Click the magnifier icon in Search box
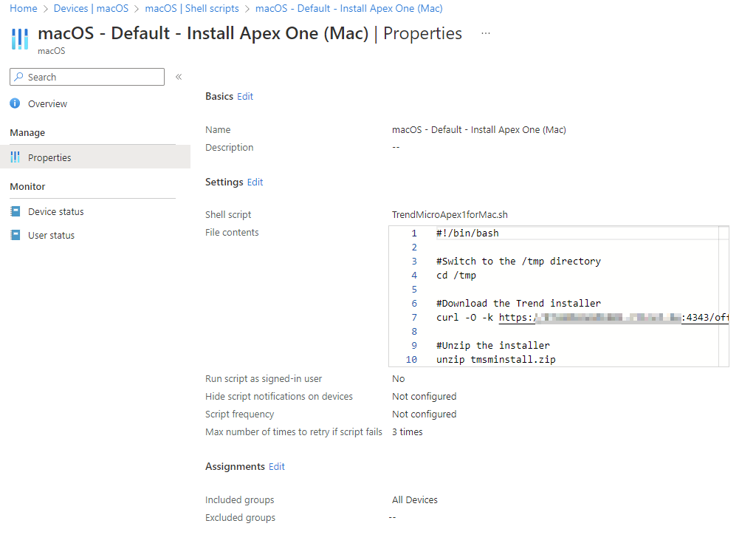The width and height of the screenshot is (756, 546). pos(18,77)
